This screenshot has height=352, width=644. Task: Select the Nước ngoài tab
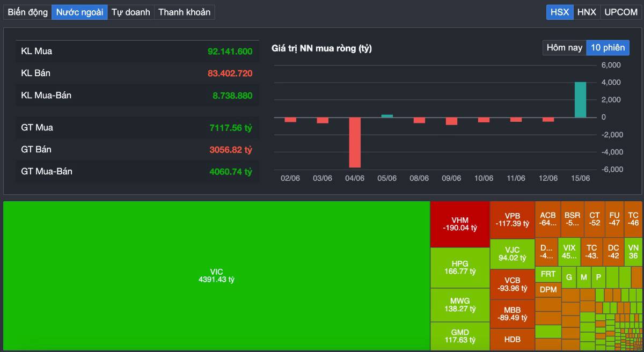(79, 12)
